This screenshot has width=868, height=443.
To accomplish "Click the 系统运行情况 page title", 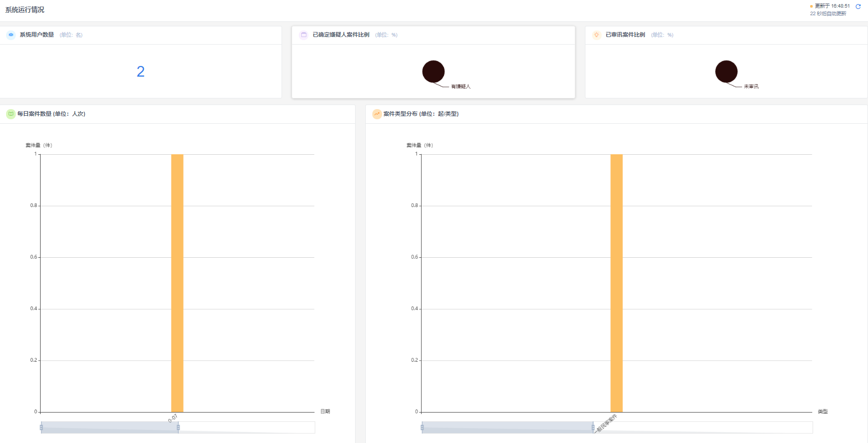I will [x=25, y=10].
